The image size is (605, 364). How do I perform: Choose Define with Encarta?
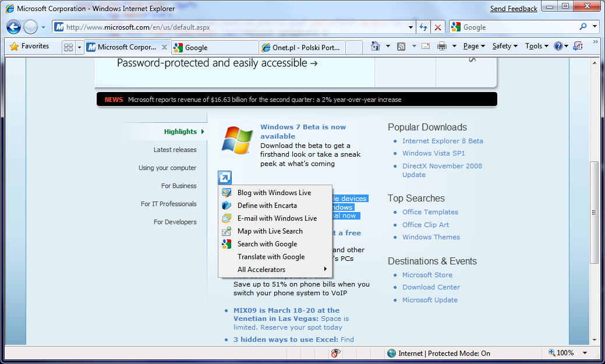coord(275,206)
